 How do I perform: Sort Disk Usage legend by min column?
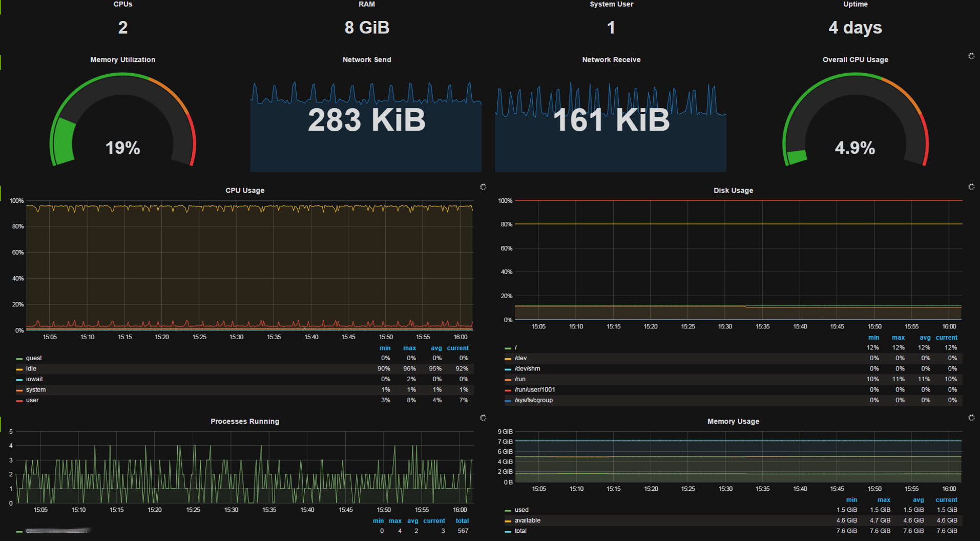point(873,338)
